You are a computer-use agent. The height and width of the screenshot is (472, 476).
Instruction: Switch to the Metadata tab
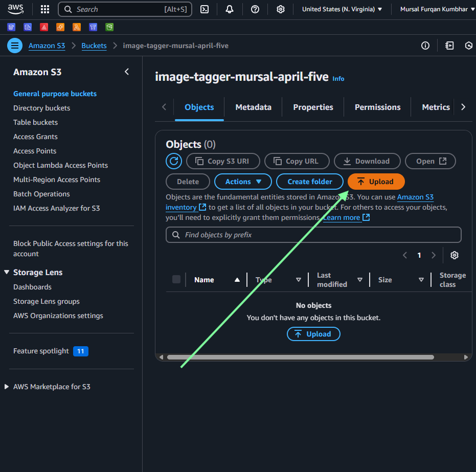tap(253, 107)
